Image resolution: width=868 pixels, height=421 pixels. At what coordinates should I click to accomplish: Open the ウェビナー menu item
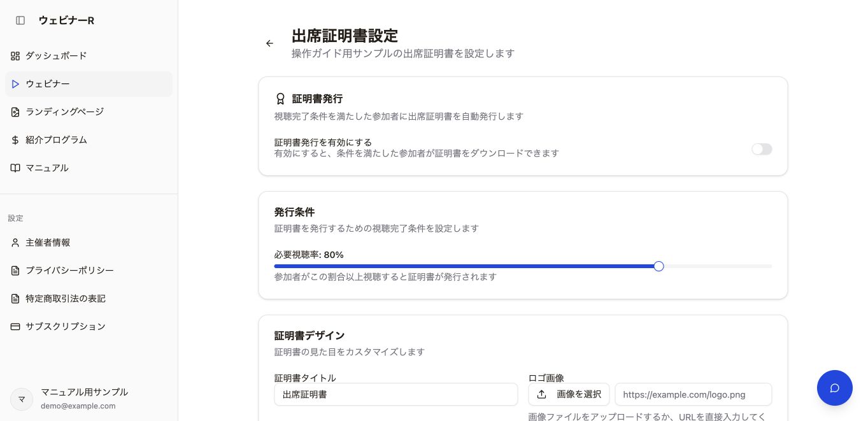89,84
